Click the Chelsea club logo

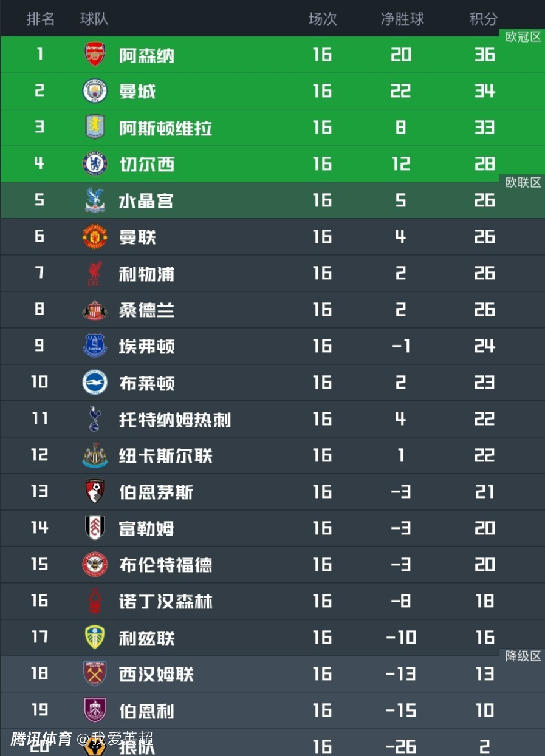tap(95, 164)
